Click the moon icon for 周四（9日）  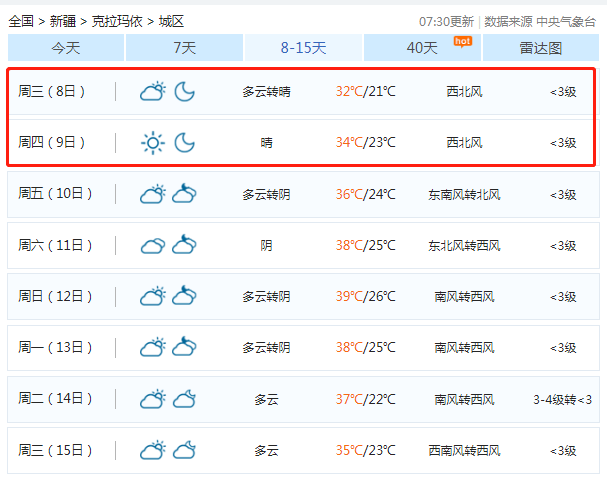point(184,142)
